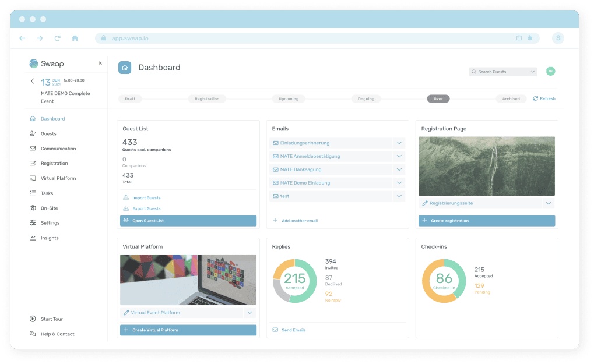Click the Open Guest List button
The image size is (594, 364).
click(188, 221)
